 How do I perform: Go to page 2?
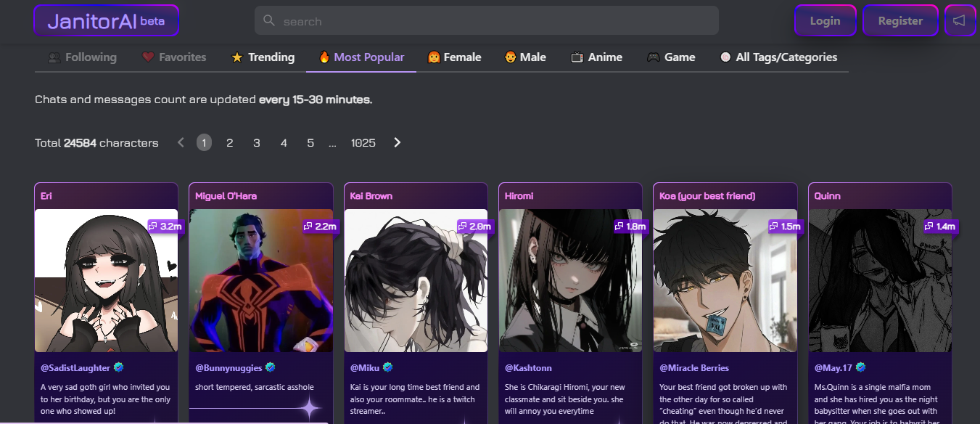click(230, 142)
